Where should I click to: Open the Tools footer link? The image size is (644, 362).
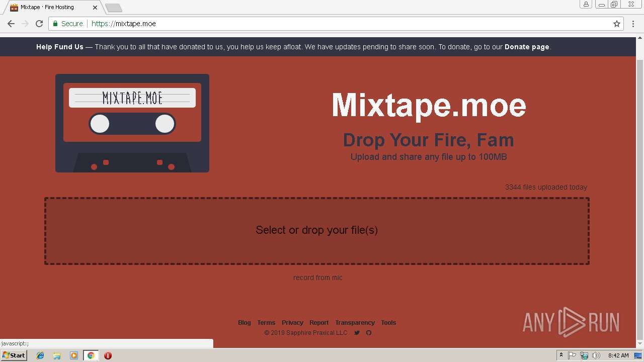(388, 323)
